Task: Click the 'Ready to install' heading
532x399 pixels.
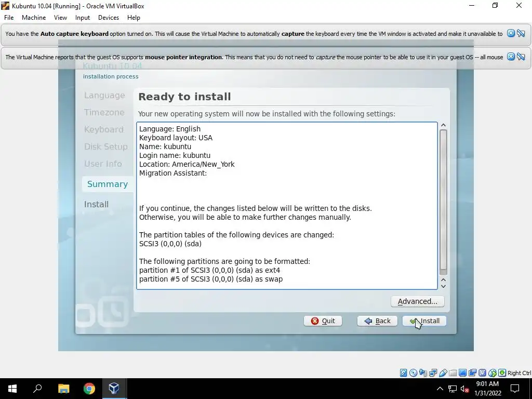Action: tap(184, 97)
